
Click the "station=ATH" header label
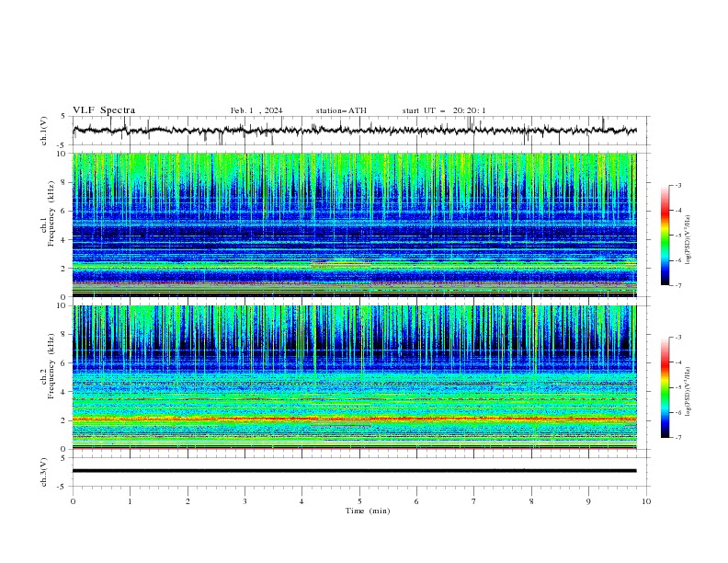(x=341, y=110)
